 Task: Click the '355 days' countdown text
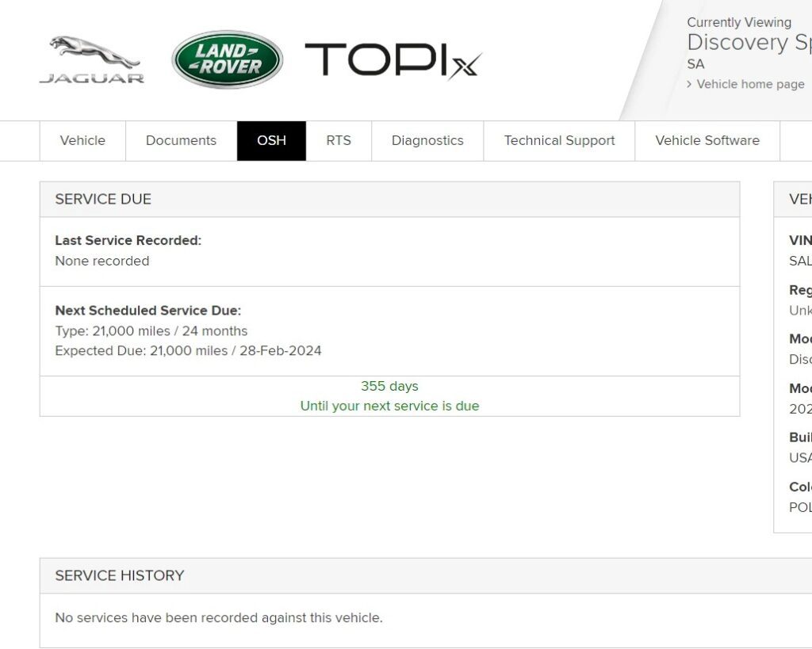(389, 386)
